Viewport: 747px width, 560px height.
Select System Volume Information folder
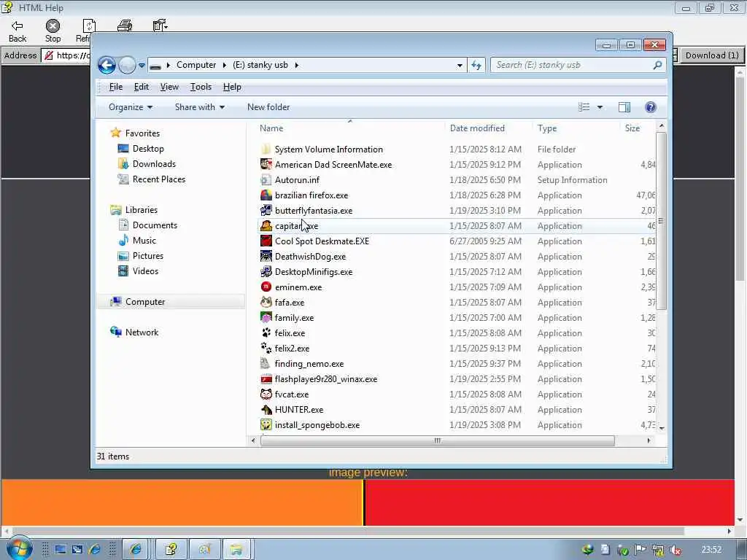point(322,149)
